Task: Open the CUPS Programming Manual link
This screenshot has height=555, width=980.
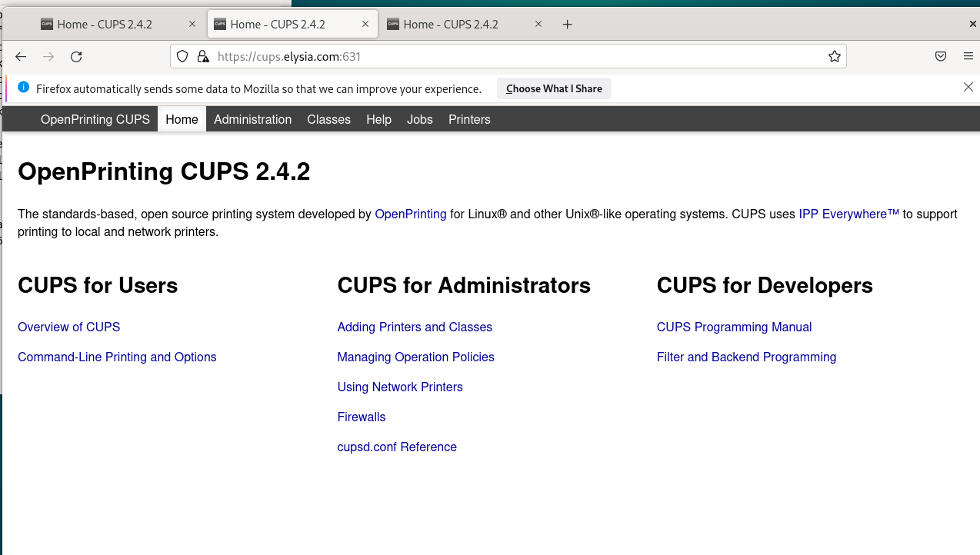Action: 734,327
